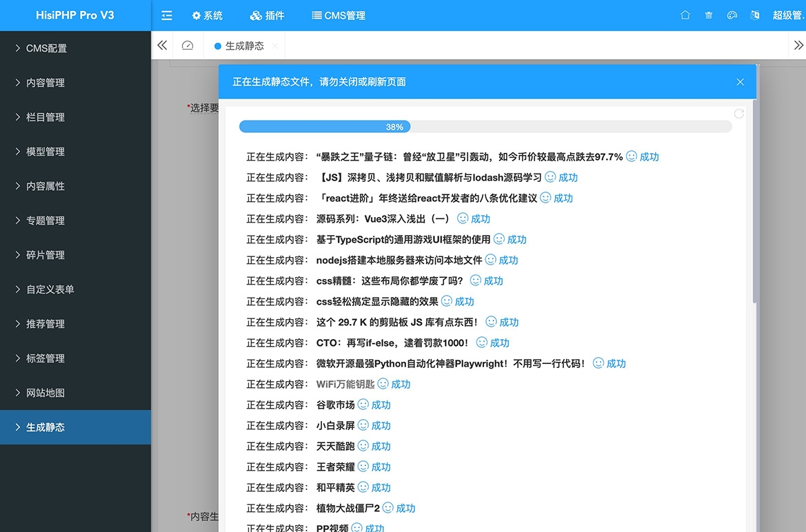This screenshot has width=806, height=532.
Task: Click the clear cache trash icon
Action: click(x=708, y=14)
